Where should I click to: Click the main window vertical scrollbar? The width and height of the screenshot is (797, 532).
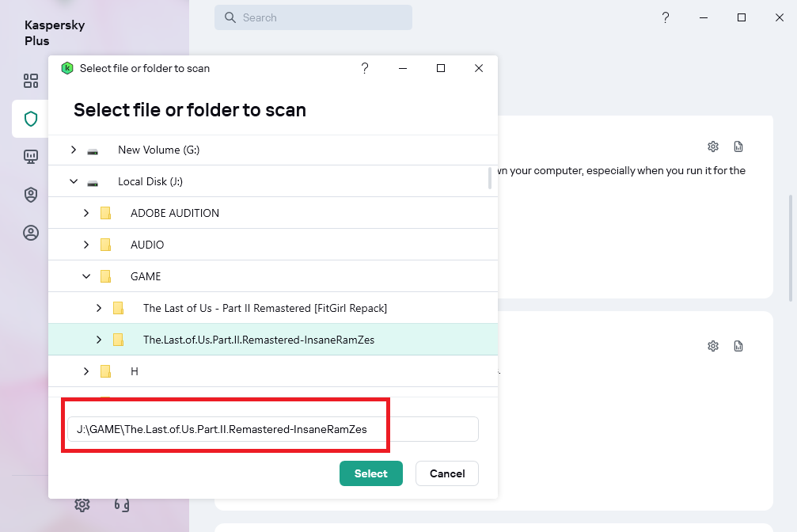(x=791, y=248)
